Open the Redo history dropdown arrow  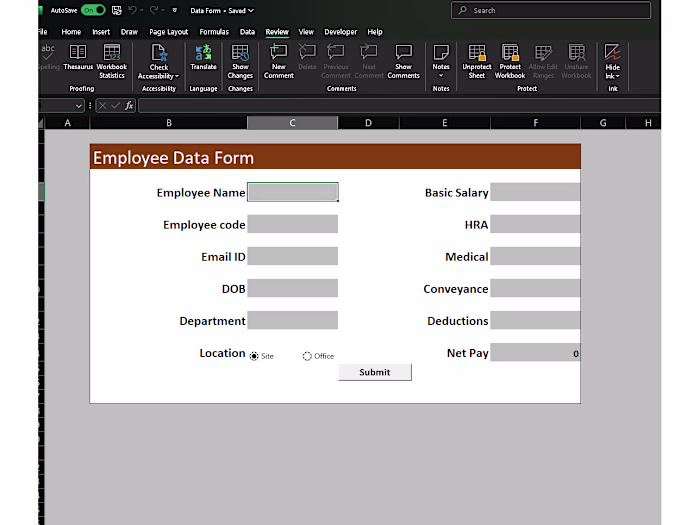click(x=163, y=10)
